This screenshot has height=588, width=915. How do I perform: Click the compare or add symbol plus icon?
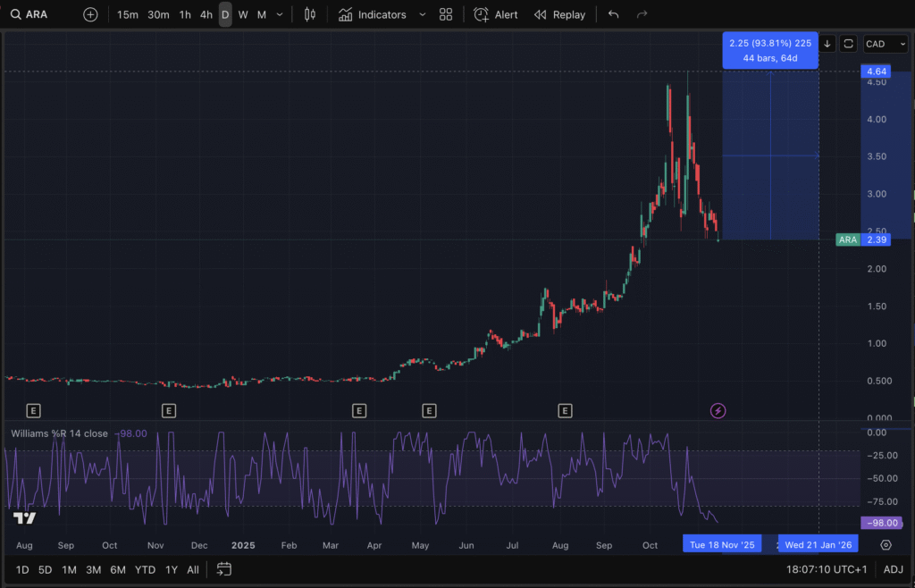[90, 14]
